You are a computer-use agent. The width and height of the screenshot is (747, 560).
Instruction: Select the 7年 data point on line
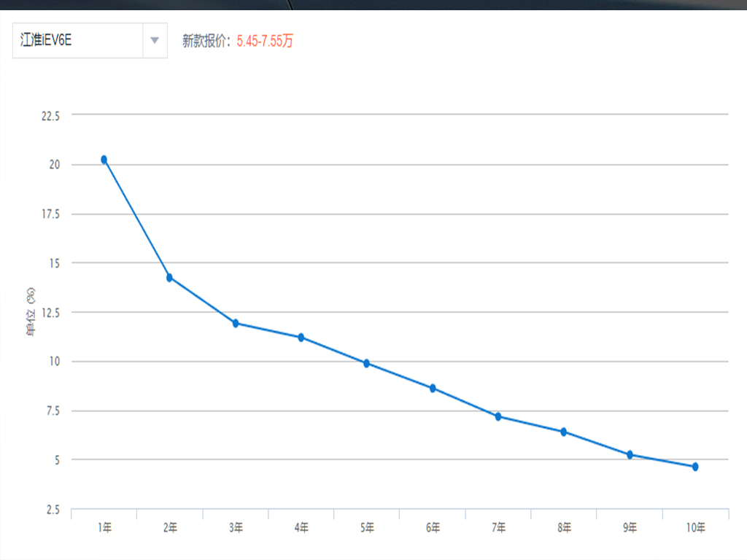click(x=498, y=416)
